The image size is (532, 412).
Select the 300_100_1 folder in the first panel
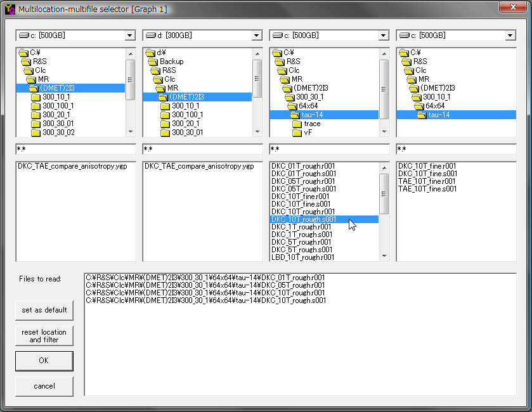point(58,106)
